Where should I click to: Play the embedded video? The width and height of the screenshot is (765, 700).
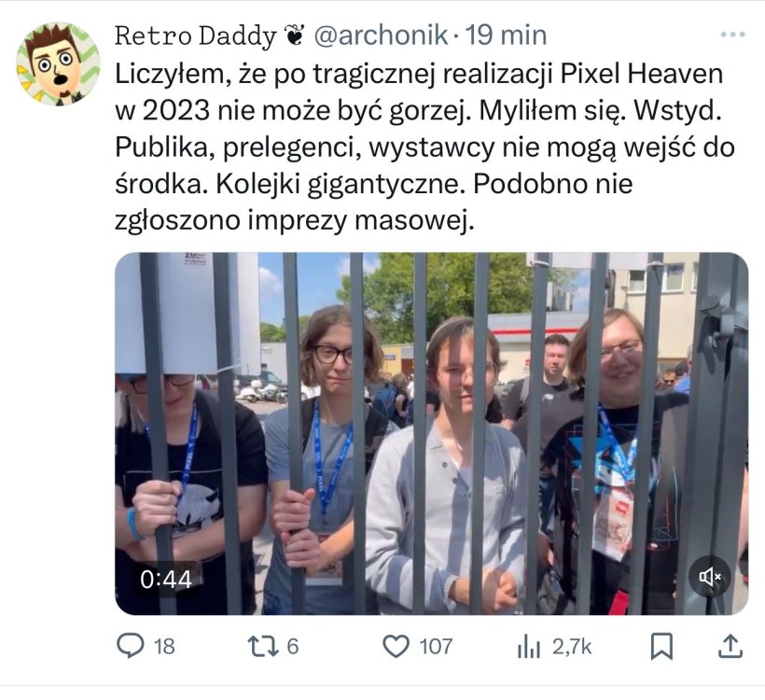(x=431, y=433)
